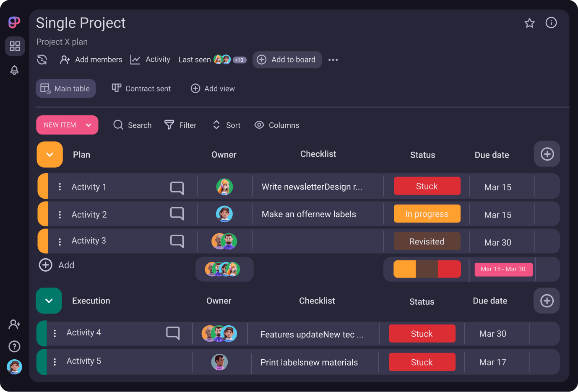Toggle column visibility with Columns eye
This screenshot has height=392, width=578.
276,125
